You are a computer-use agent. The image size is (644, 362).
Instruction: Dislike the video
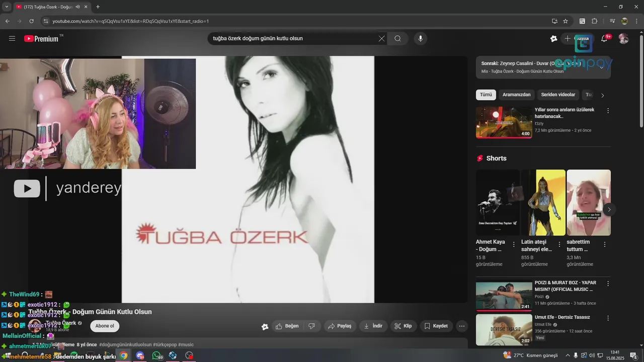pyautogui.click(x=311, y=326)
